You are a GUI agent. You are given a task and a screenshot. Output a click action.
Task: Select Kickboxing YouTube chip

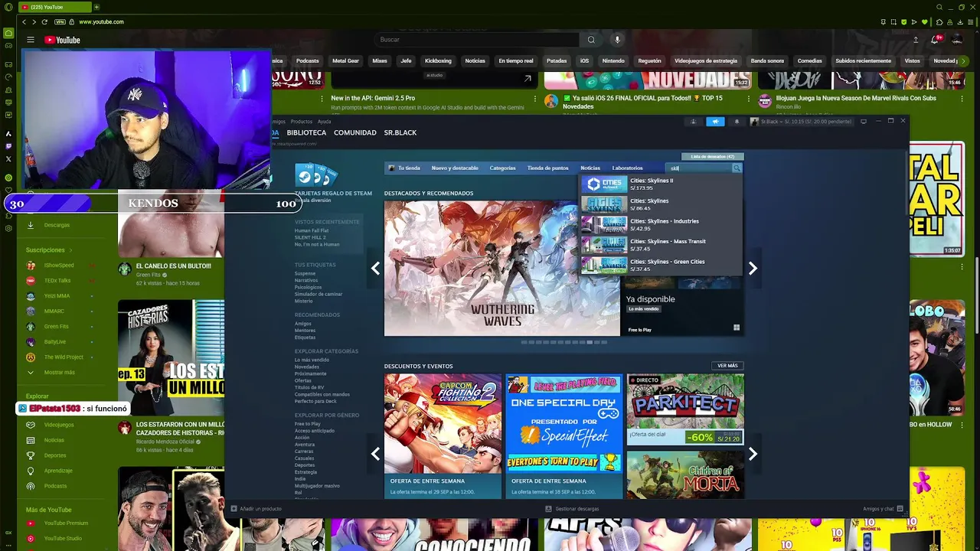click(x=438, y=60)
